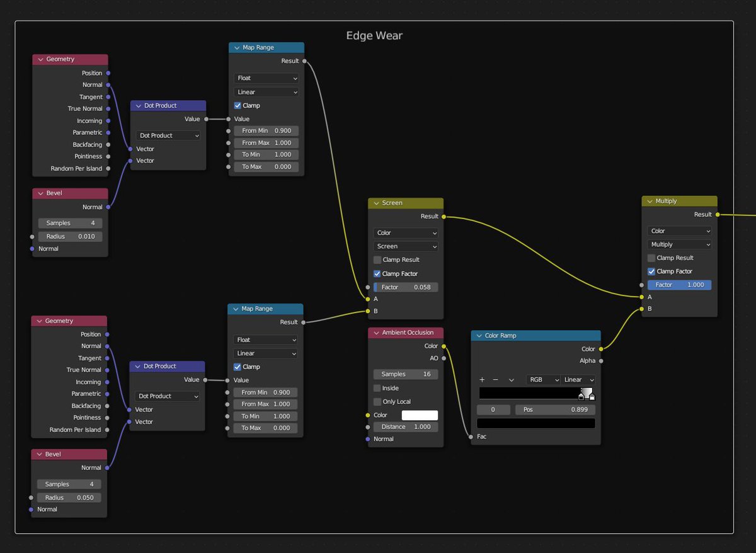Edit From Min 0.900 in upper Map Range
Viewport: 756px width, 553px height.
tap(266, 131)
